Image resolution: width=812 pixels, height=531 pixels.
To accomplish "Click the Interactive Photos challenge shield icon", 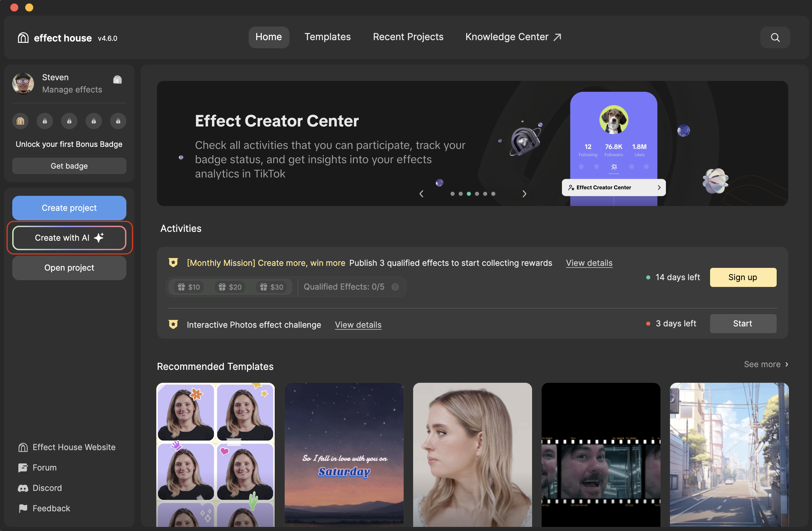I will tap(173, 324).
